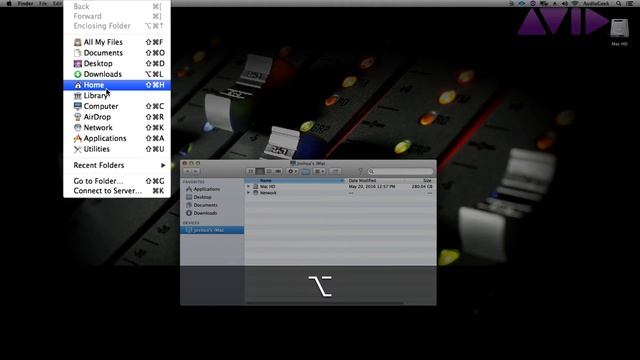Switch Finder window to Cover Flow view
This screenshot has width=640, height=360.
tap(278, 171)
